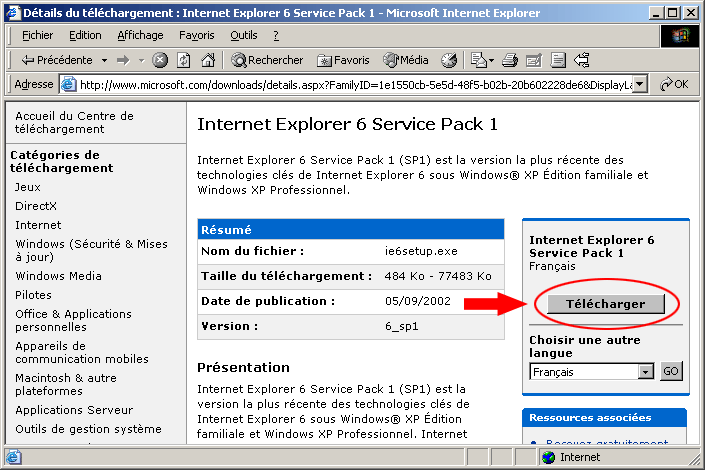Click the status bar page icon

(x=13, y=457)
